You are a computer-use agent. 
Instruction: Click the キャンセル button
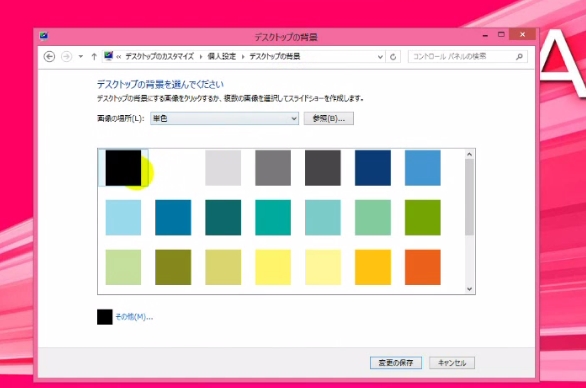click(x=452, y=363)
